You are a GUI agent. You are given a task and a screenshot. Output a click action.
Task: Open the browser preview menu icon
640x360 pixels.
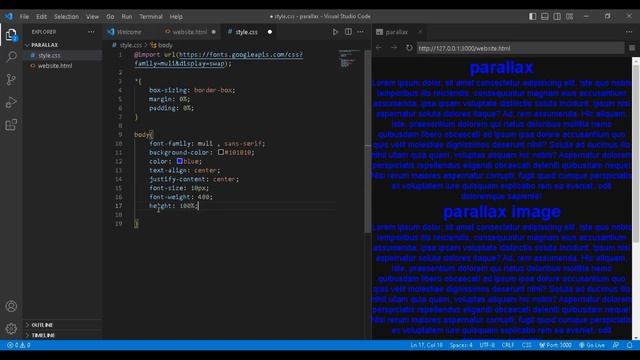(x=632, y=48)
